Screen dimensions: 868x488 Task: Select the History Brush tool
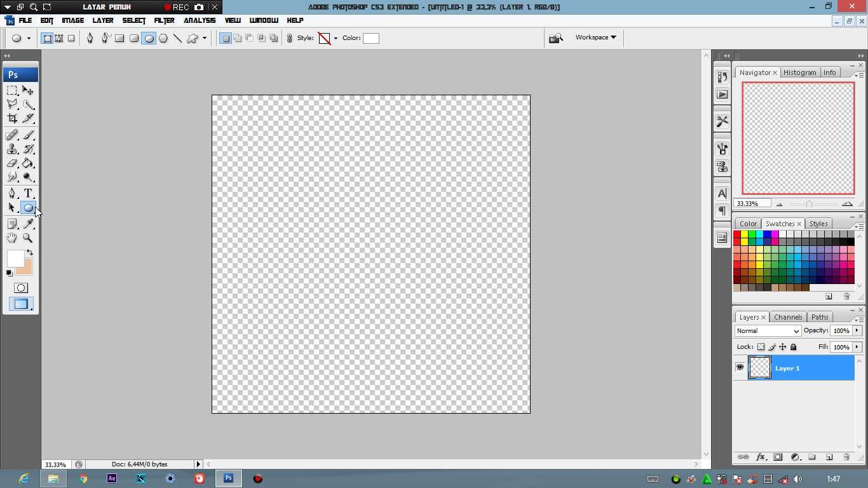(28, 149)
